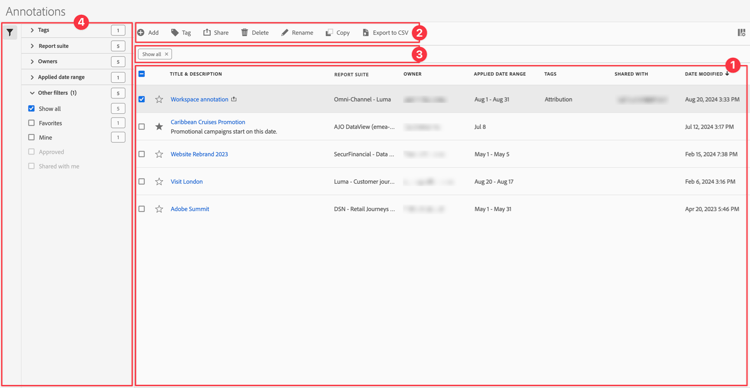Click Favorites filter count badge
This screenshot has width=750, height=388.
pos(118,123)
